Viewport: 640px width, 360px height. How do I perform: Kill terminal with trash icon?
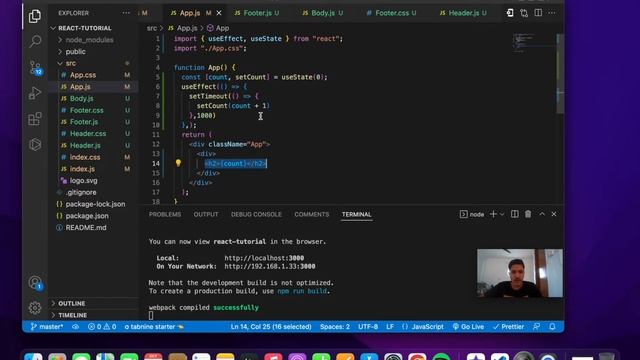[528, 214]
